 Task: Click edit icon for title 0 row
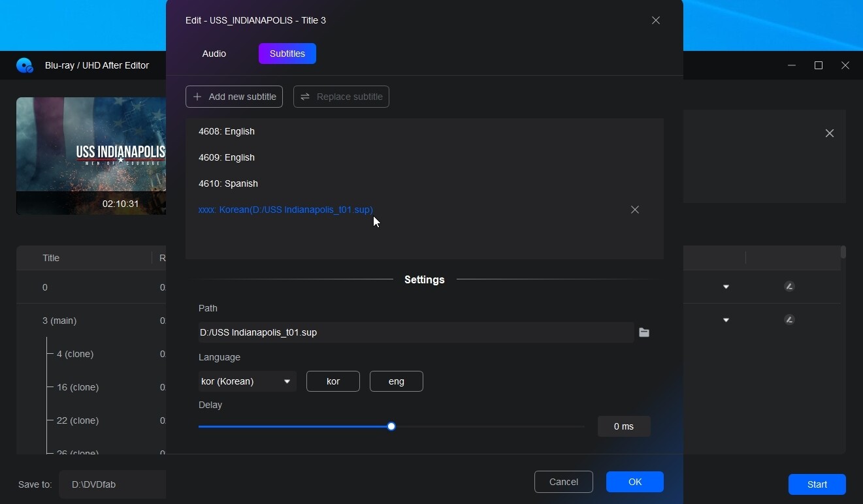(x=789, y=287)
